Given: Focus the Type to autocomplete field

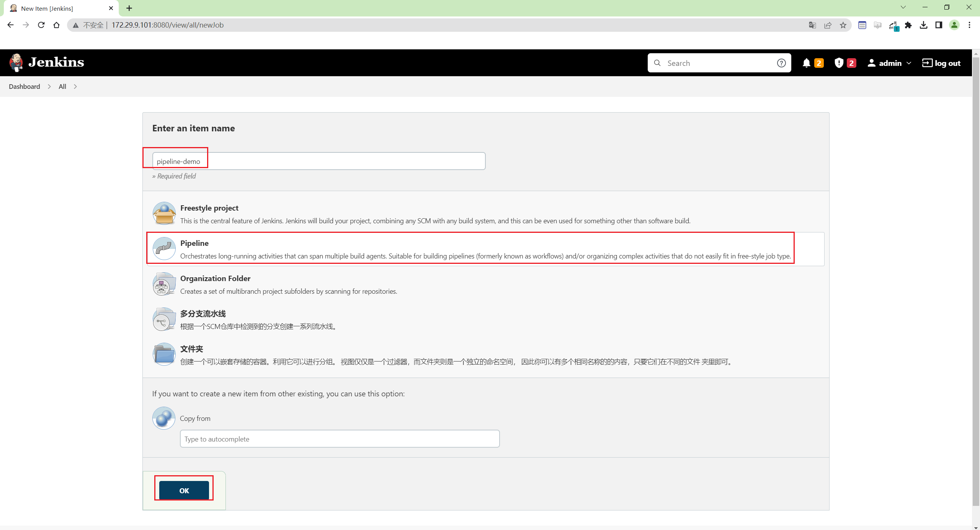Looking at the screenshot, I should click(x=340, y=439).
